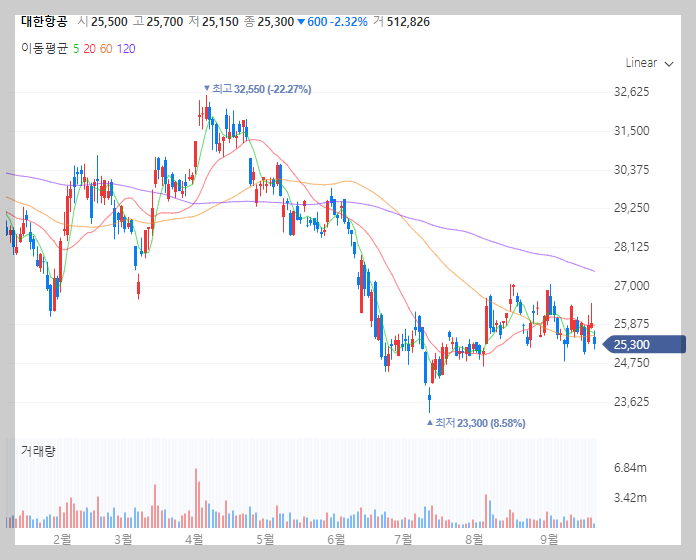The width and height of the screenshot is (696, 560).
Task: Click the 27,000 price axis label
Action: click(631, 286)
